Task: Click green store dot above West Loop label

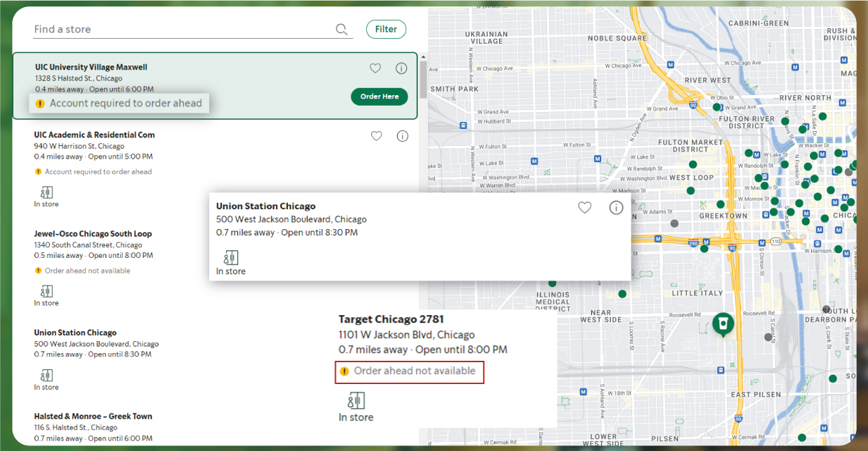Action: click(692, 164)
